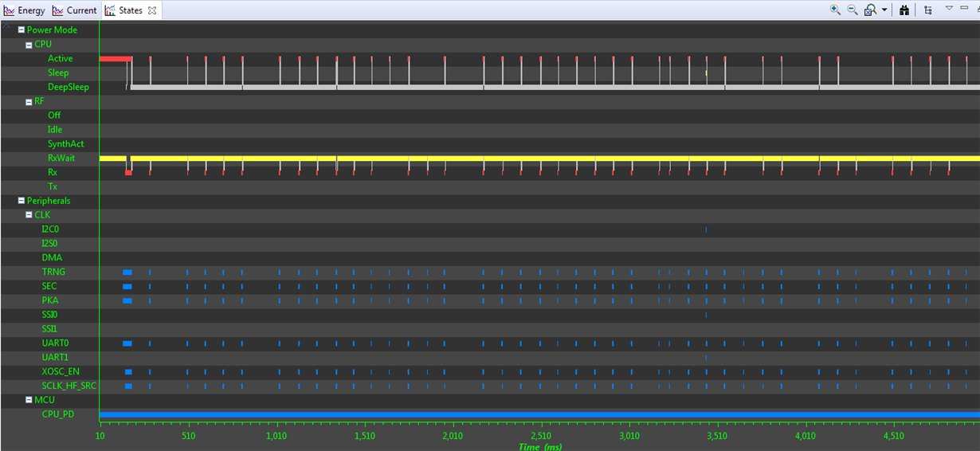Click the 510 ms time axis label
The width and height of the screenshot is (980, 451).
(x=188, y=436)
